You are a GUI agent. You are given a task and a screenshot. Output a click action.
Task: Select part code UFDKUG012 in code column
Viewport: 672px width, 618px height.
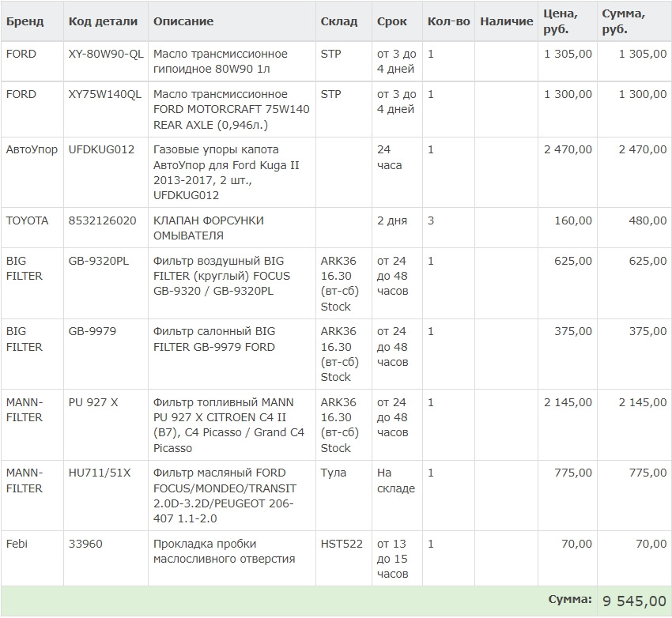point(101,149)
